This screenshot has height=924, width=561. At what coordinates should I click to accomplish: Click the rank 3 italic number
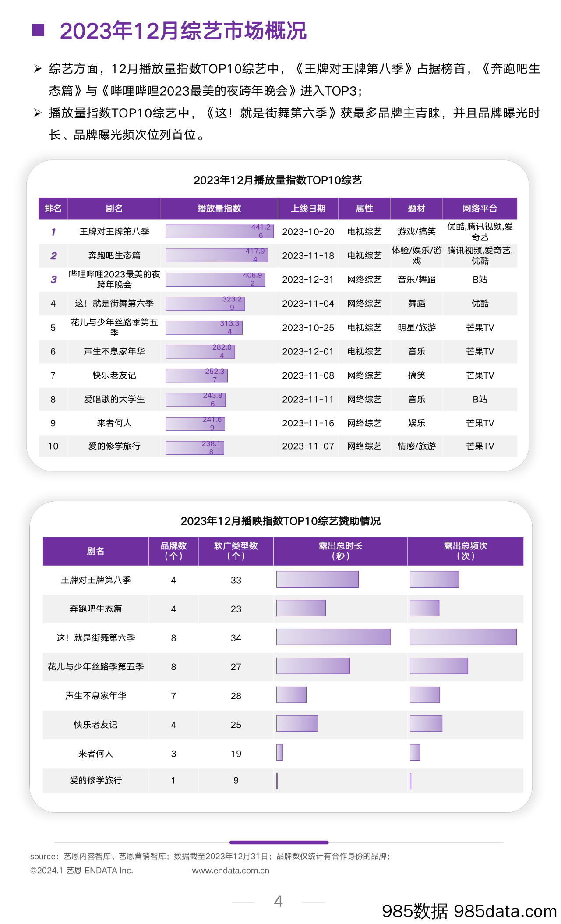tap(53, 280)
